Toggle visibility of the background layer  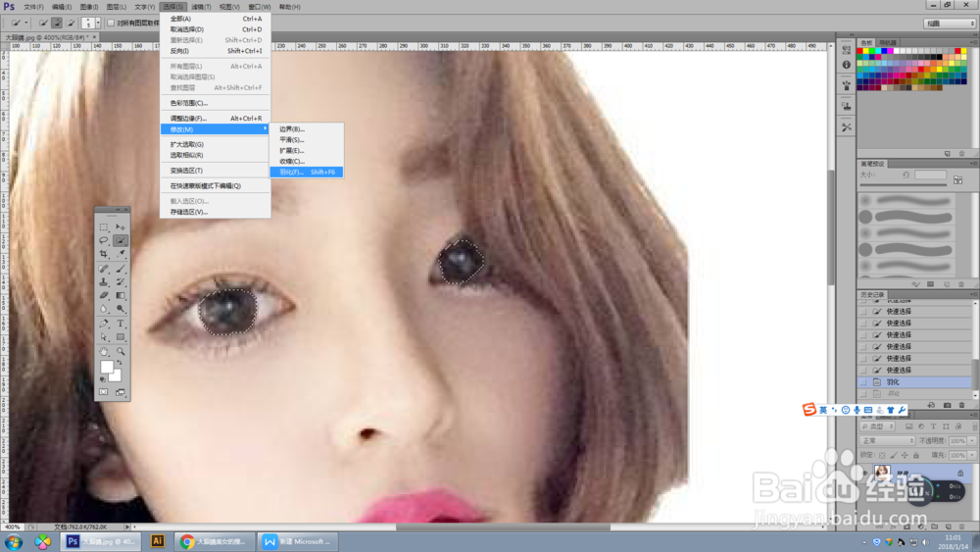865,473
